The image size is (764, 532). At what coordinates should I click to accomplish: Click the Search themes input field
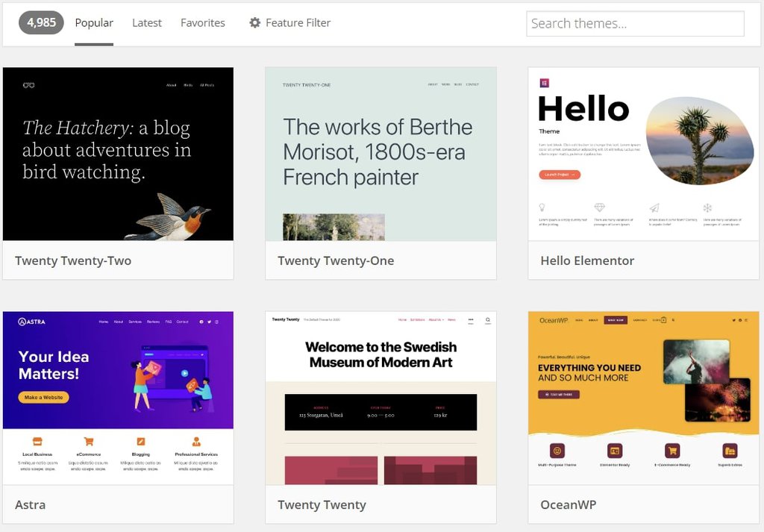pyautogui.click(x=635, y=23)
